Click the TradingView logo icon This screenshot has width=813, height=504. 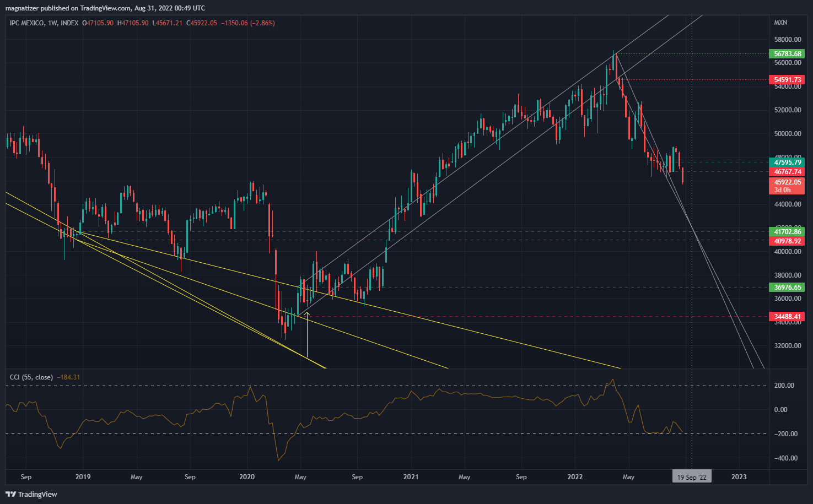pos(10,494)
